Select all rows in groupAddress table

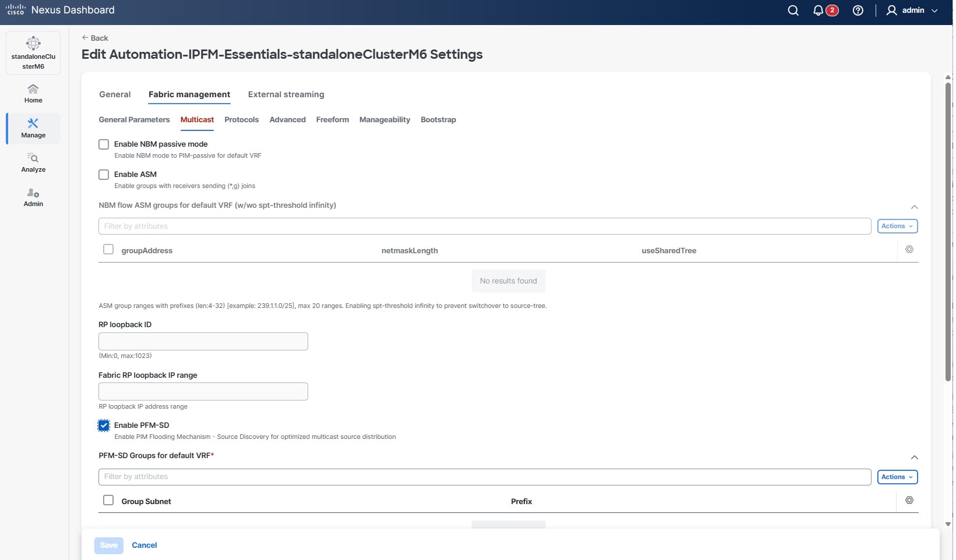pos(108,249)
